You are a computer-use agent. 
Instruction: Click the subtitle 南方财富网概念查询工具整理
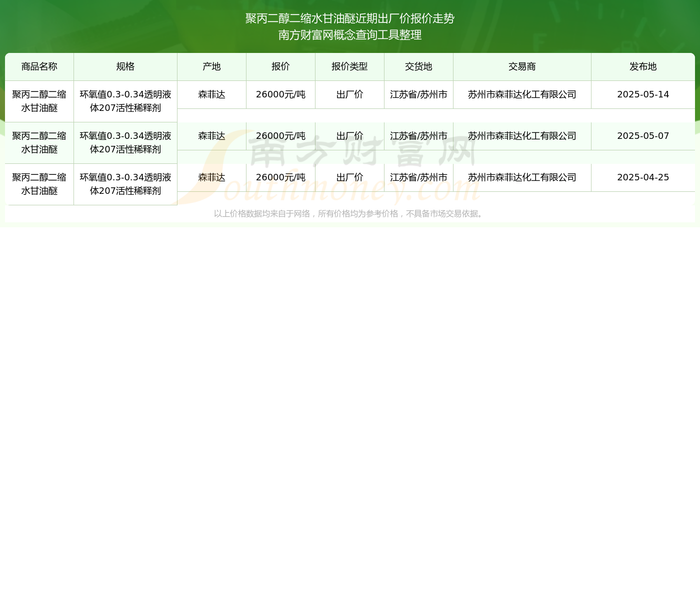[350, 35]
